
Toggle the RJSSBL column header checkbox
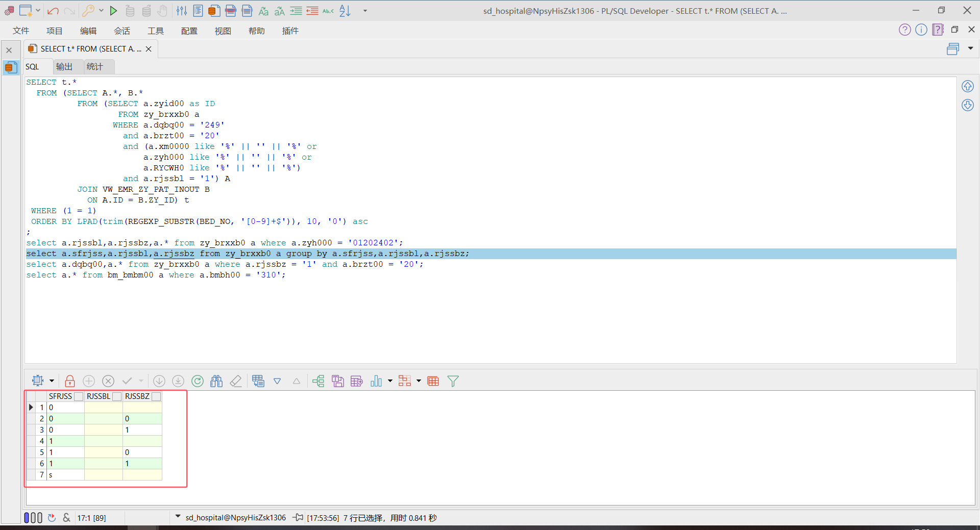point(117,396)
